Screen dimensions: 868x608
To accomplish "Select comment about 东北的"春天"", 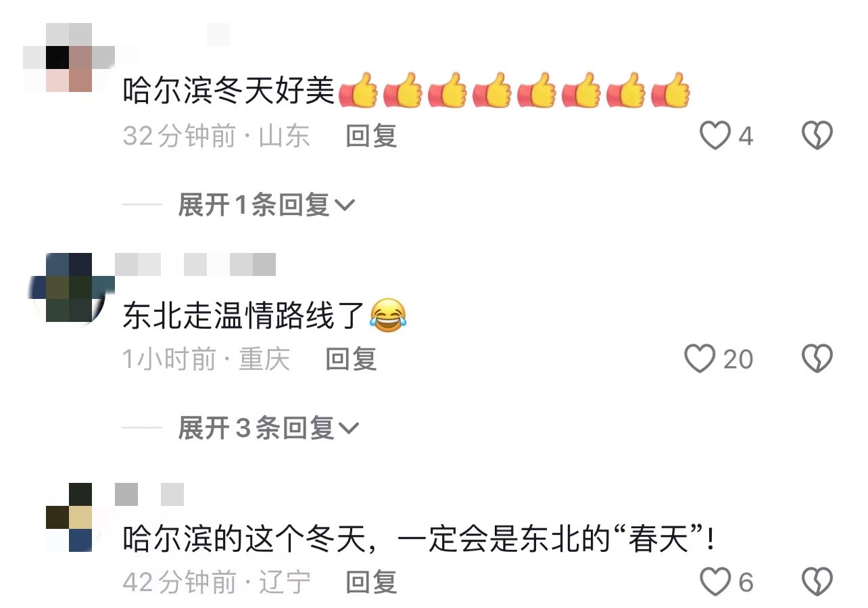I will coord(418,539).
